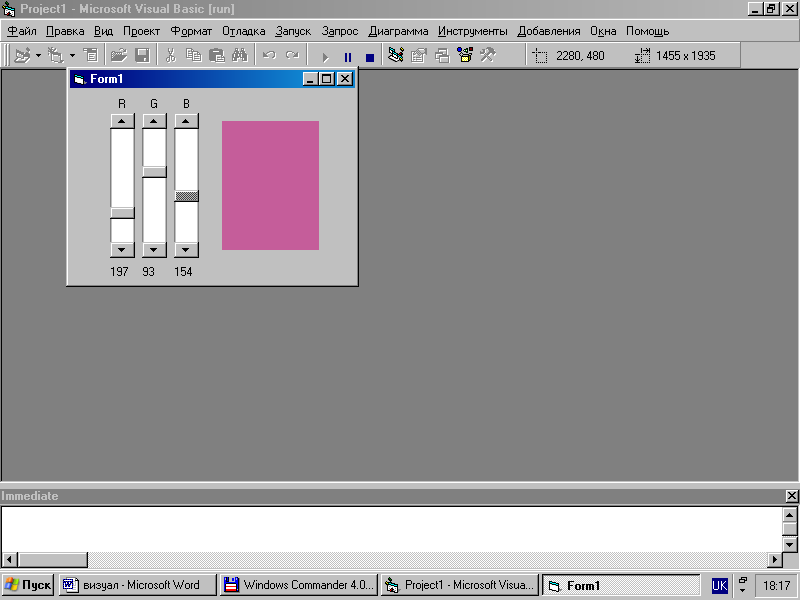Open the Пуск start button
This screenshot has width=800, height=600.
28,585
